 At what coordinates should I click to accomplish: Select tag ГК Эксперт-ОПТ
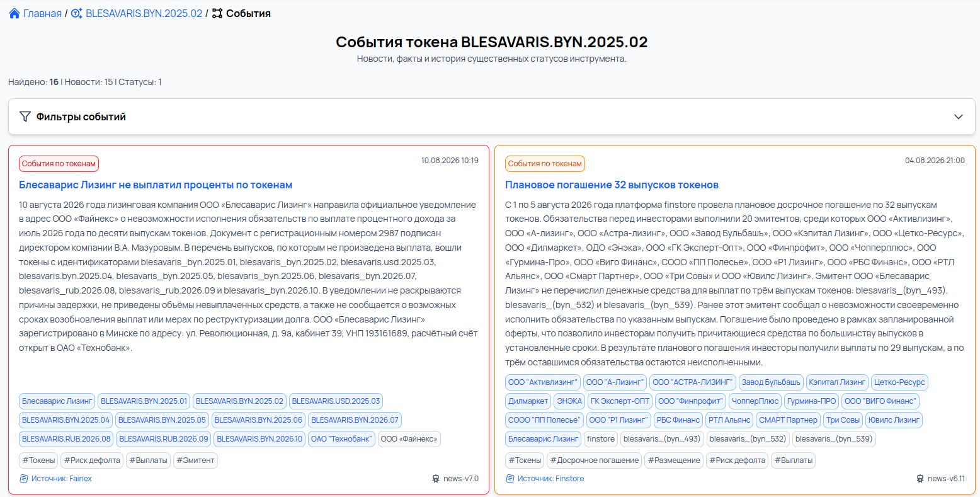tap(620, 401)
